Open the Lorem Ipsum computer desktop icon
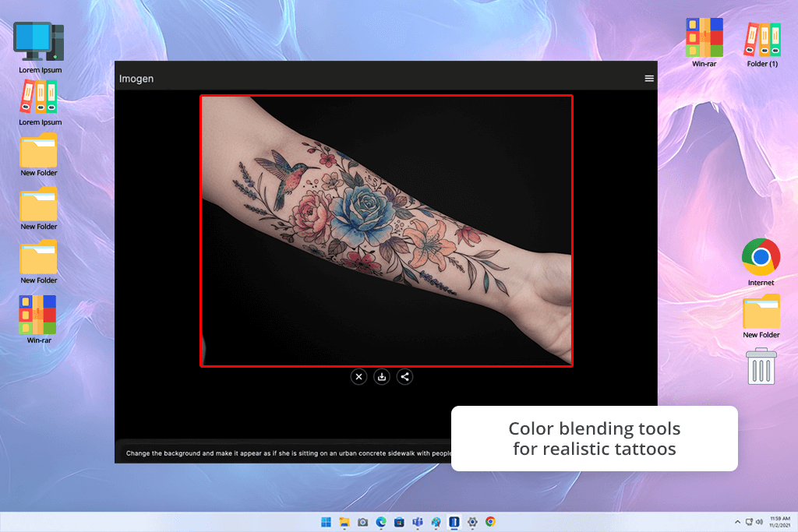The width and height of the screenshot is (798, 532). (x=40, y=48)
